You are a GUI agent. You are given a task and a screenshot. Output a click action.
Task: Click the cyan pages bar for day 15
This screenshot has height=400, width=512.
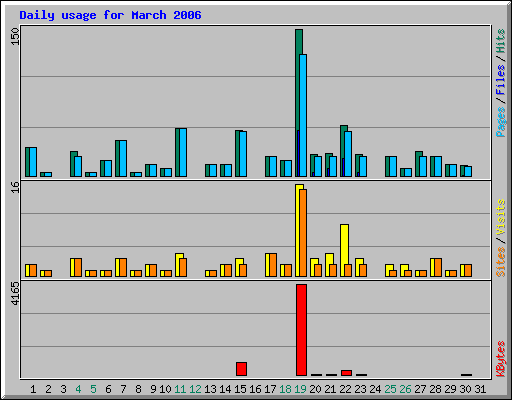pyautogui.click(x=243, y=154)
